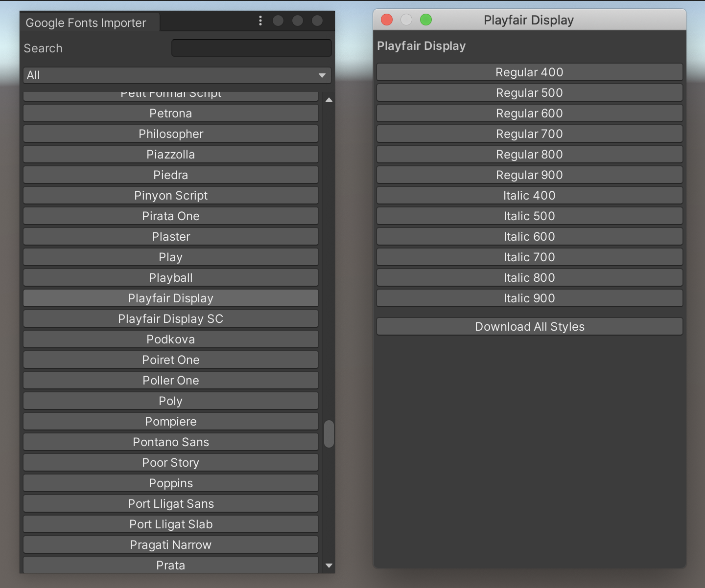Select the Poller One font
Image resolution: width=705 pixels, height=588 pixels.
pos(171,381)
